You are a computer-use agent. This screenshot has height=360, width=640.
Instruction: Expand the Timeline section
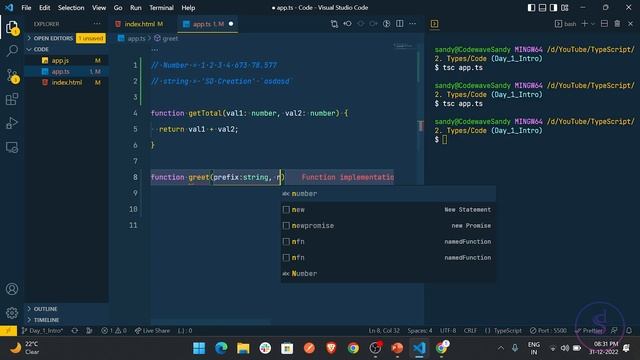click(67, 320)
